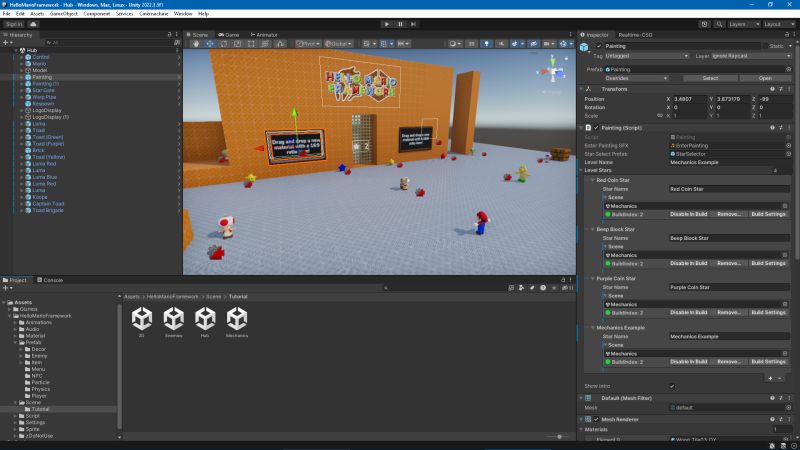Select the Scale tool
The image size is (800, 450).
(237, 44)
